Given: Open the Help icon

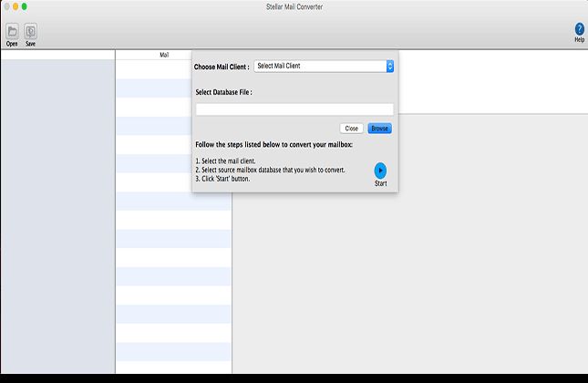Looking at the screenshot, I should [x=580, y=29].
